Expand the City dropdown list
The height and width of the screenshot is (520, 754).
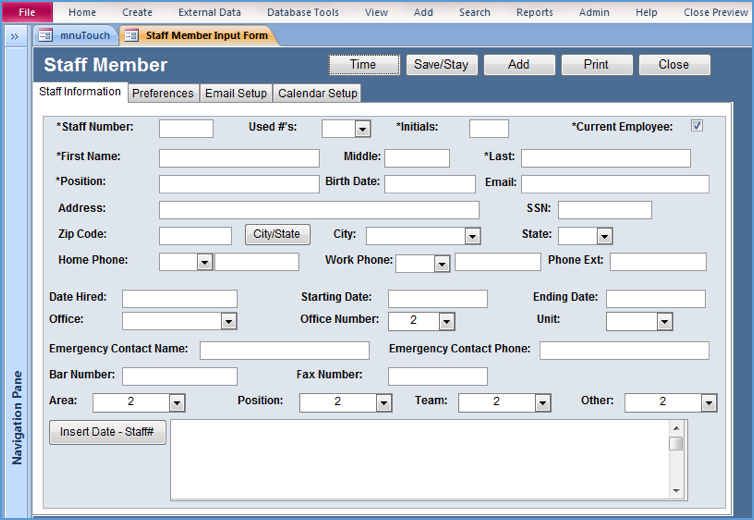tap(473, 236)
